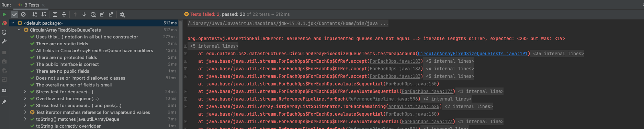Select 'The overall number of fields is small'

(94, 85)
